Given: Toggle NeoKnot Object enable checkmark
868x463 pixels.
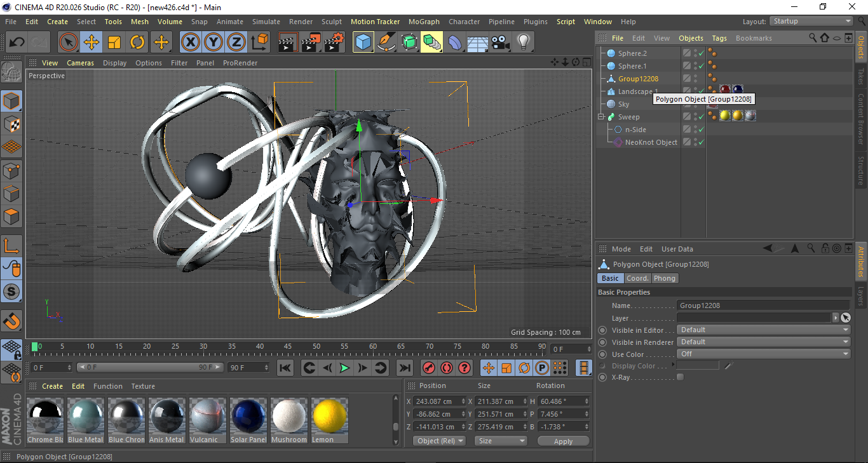Looking at the screenshot, I should [701, 142].
